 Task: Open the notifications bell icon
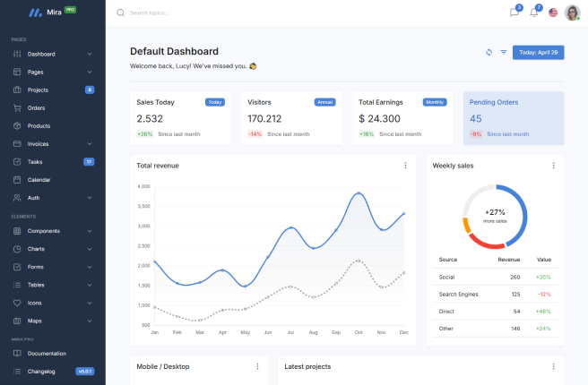click(x=534, y=13)
